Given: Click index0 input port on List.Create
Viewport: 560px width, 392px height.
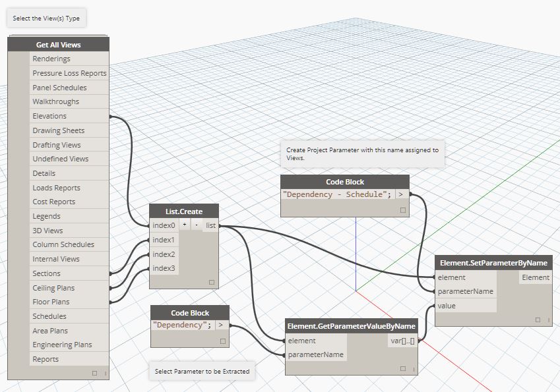Looking at the screenshot, I should (164, 225).
